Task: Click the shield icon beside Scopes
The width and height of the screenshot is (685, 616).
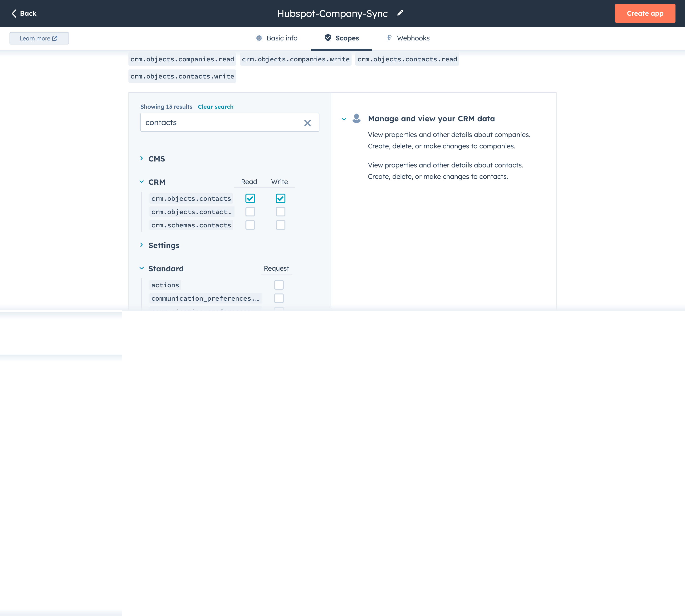Action: pos(328,38)
